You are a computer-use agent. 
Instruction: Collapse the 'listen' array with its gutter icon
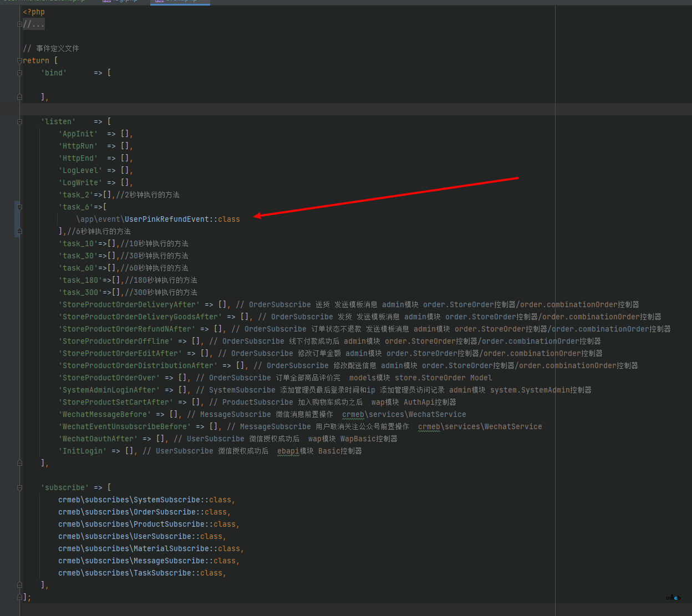tap(19, 121)
